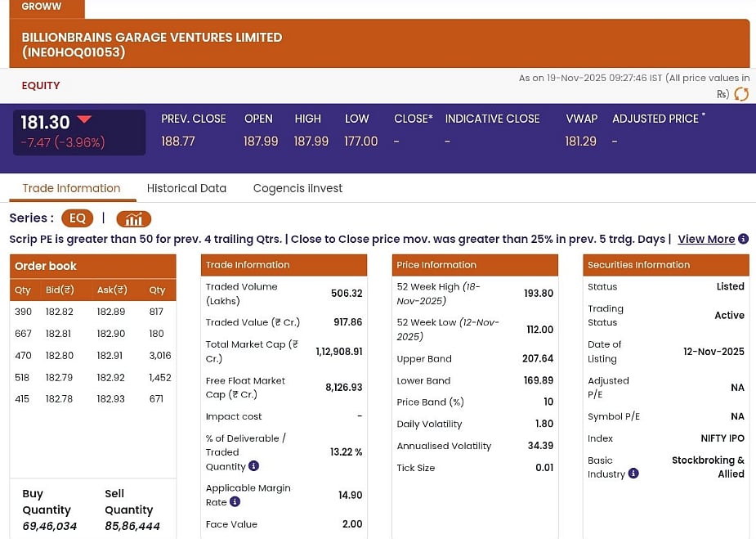Click the info icon beside % of Deliverable Quantity
756x539 pixels.
coord(253,466)
